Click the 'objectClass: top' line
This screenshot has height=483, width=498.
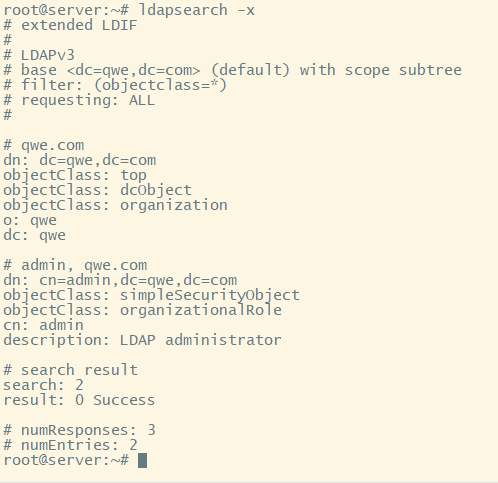(x=75, y=175)
